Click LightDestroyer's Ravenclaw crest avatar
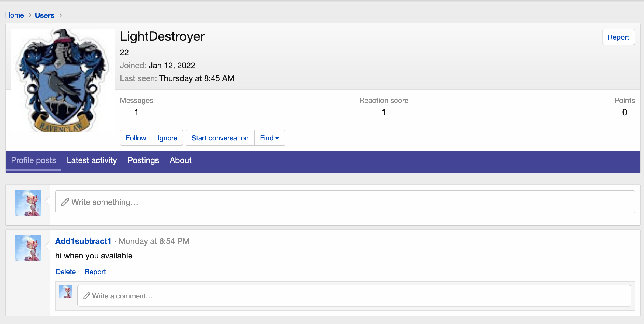 click(63, 80)
